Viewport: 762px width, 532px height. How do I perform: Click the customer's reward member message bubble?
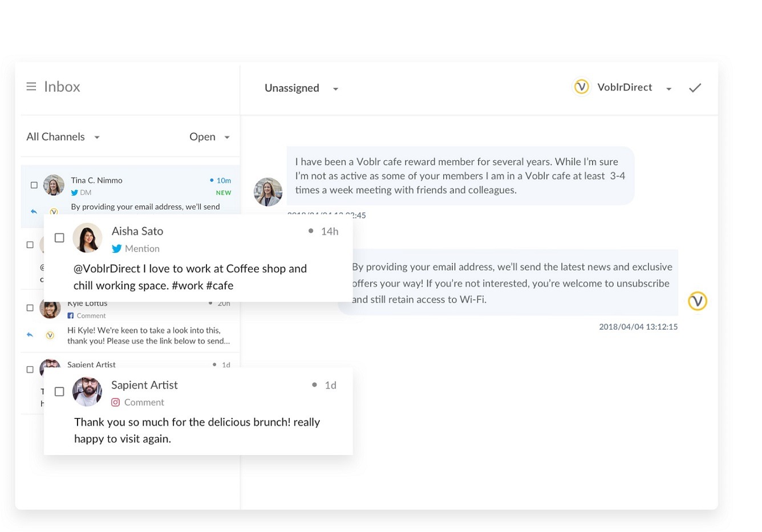click(460, 176)
